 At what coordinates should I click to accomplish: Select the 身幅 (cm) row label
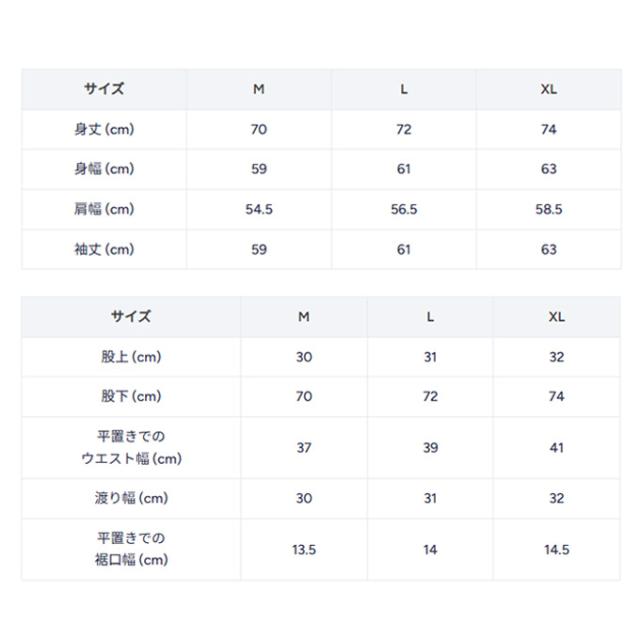point(104,169)
